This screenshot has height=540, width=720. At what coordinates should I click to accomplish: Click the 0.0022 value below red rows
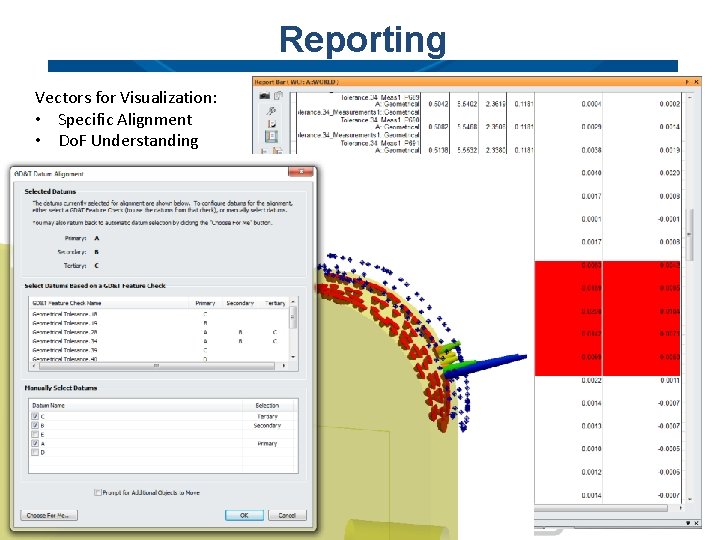click(x=591, y=381)
